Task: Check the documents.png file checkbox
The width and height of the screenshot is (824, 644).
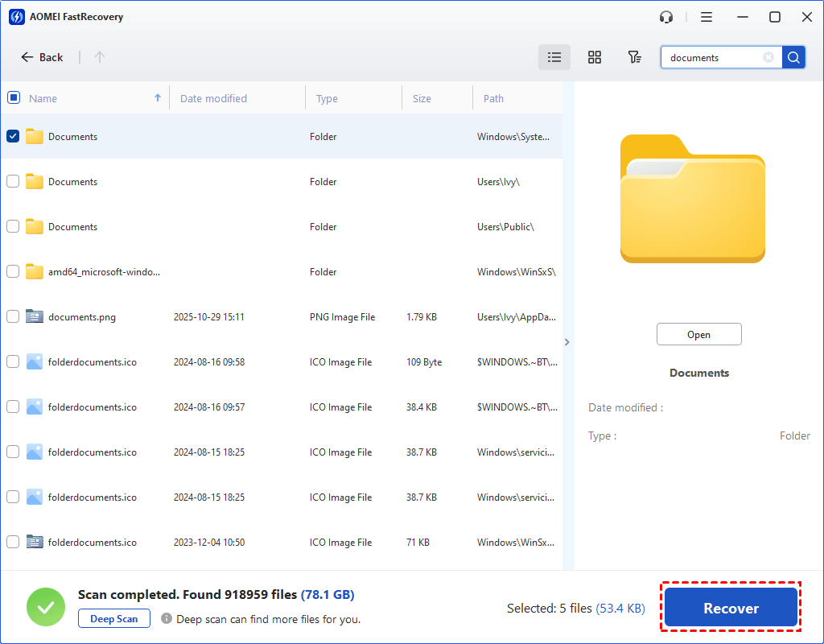Action: tap(13, 316)
